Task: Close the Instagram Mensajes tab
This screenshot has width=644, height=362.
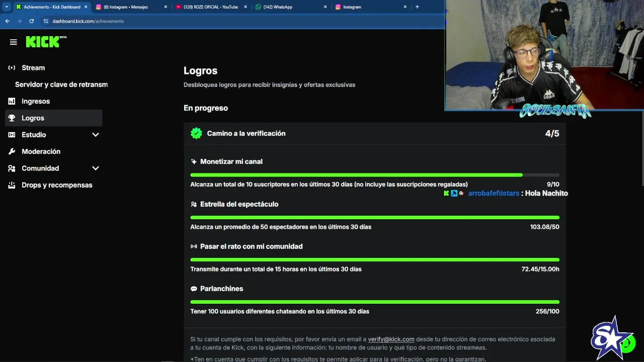Action: tap(166, 7)
